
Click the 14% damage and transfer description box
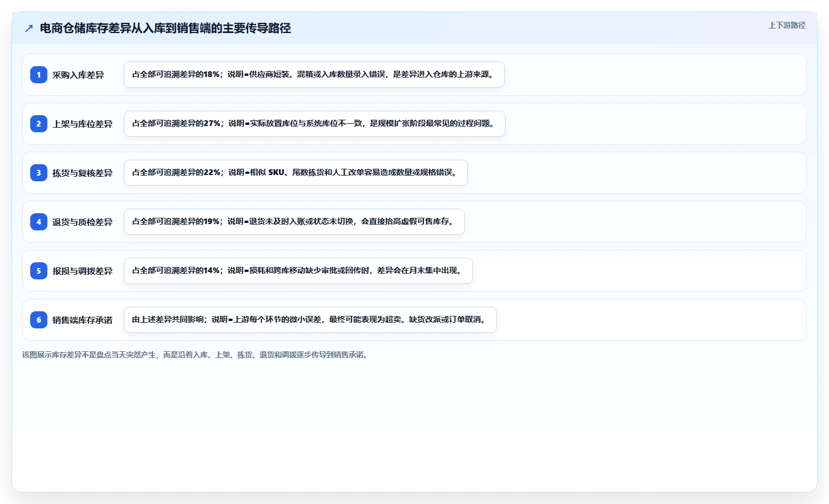click(x=298, y=271)
